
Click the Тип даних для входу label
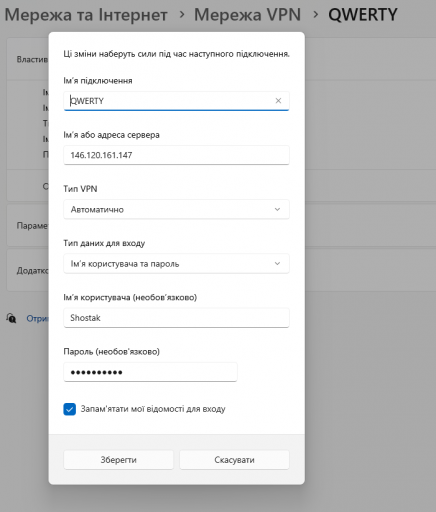(x=104, y=243)
